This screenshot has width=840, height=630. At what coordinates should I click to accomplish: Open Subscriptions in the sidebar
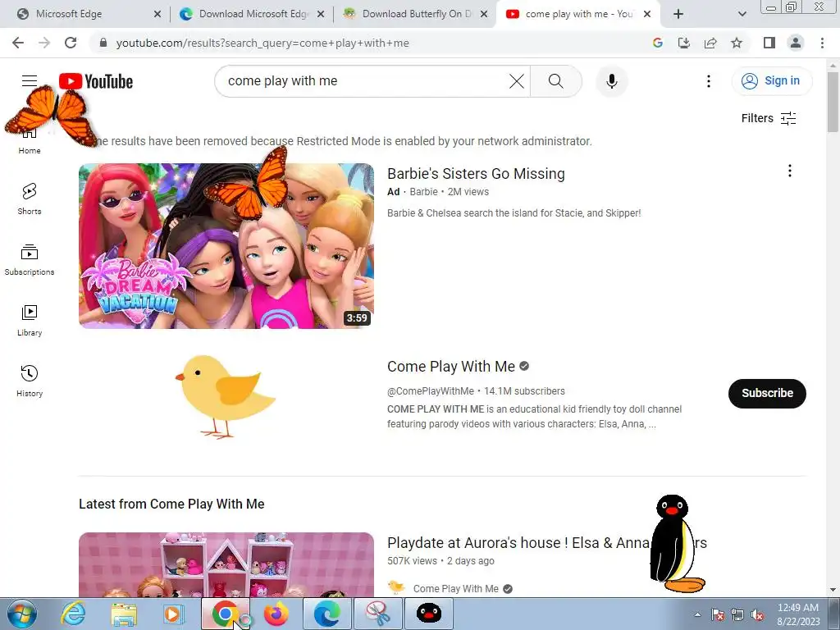click(x=30, y=260)
